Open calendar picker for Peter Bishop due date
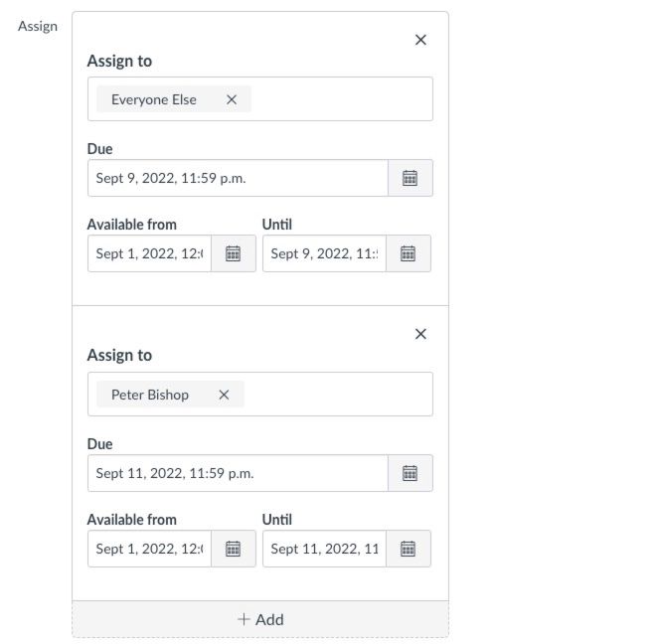The image size is (654, 644). point(409,473)
